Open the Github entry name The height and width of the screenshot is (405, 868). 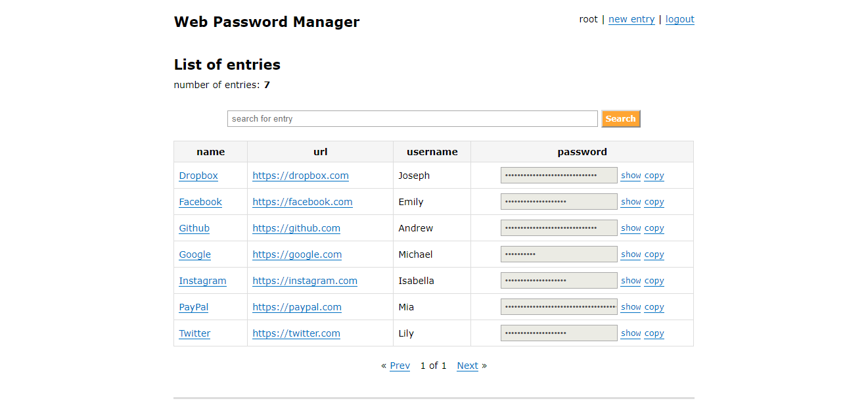tap(194, 228)
